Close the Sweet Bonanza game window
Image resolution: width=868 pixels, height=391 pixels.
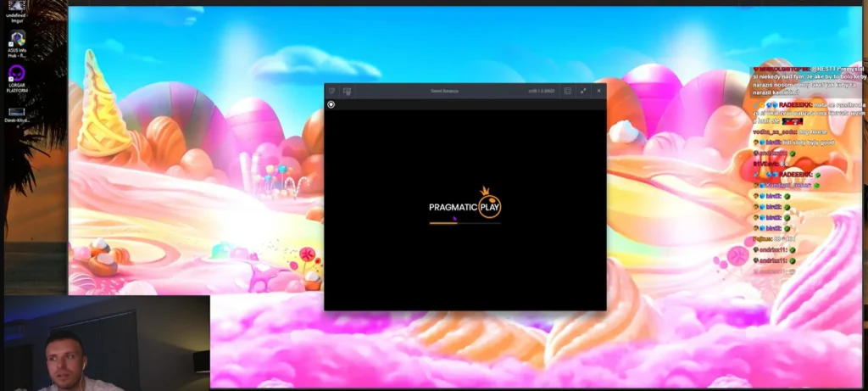[598, 91]
